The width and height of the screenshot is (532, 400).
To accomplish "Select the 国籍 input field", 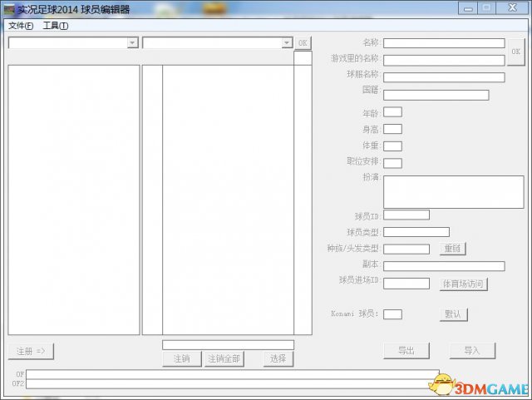I will pyautogui.click(x=436, y=95).
